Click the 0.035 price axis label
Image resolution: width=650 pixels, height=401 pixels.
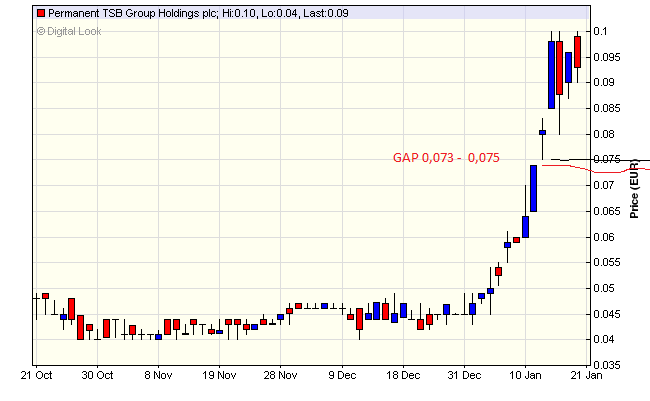click(609, 366)
